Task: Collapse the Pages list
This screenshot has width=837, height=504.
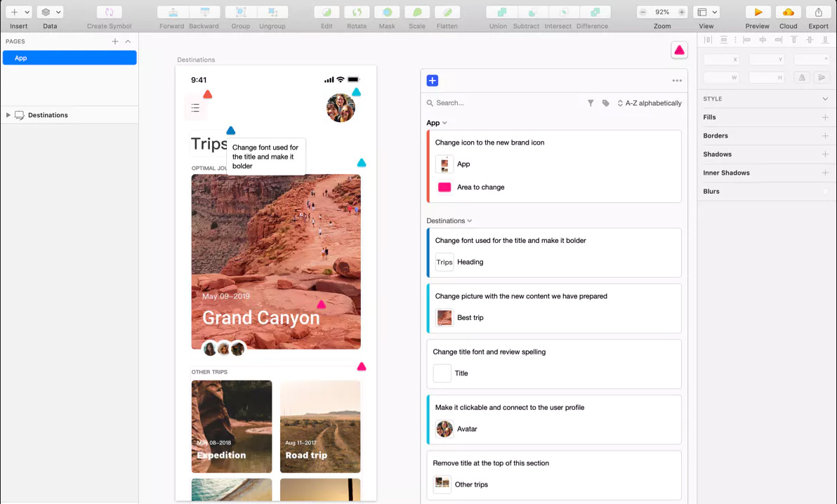Action: (128, 41)
